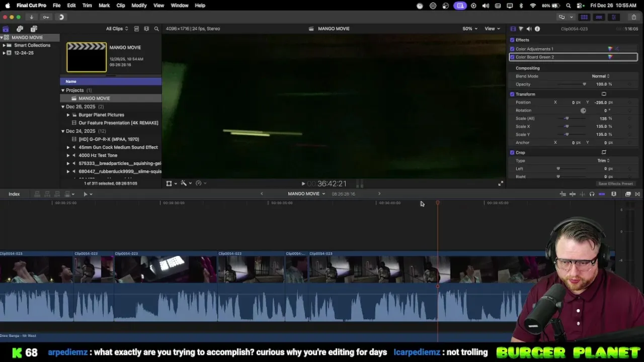Collapse the Projects group
This screenshot has width=644, height=362.
(63, 90)
